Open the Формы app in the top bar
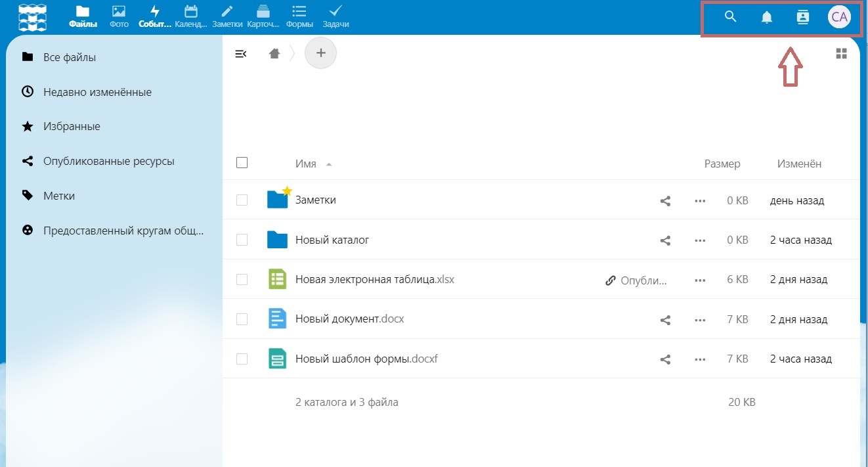The width and height of the screenshot is (868, 467). coord(299,16)
